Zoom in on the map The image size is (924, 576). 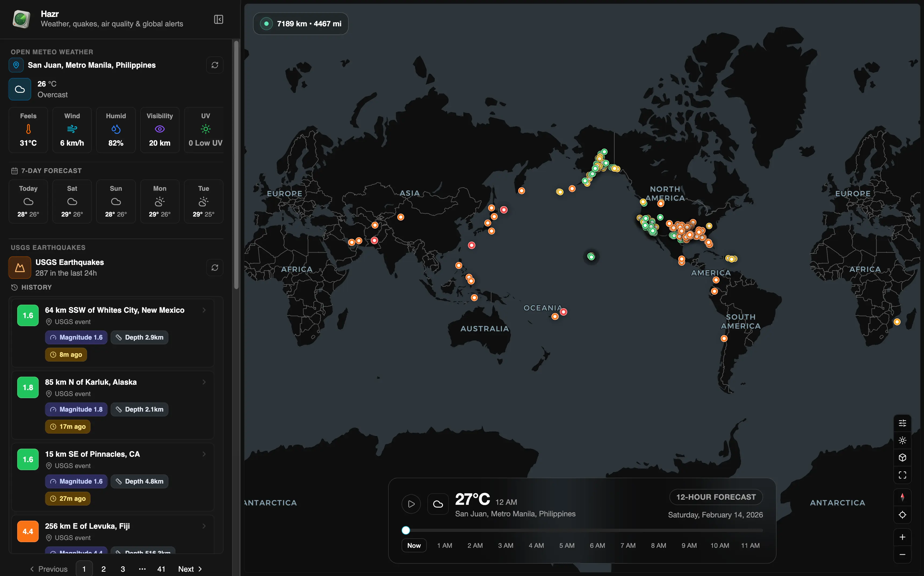tap(902, 537)
